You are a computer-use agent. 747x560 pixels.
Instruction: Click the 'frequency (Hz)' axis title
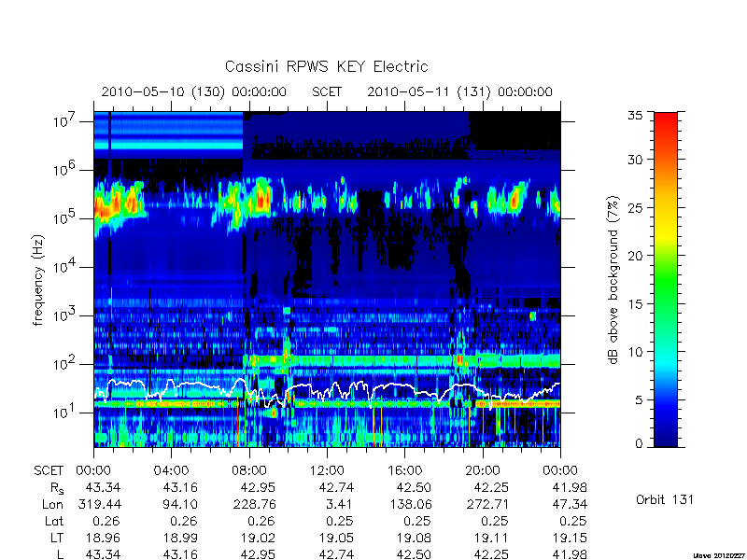coord(38,280)
